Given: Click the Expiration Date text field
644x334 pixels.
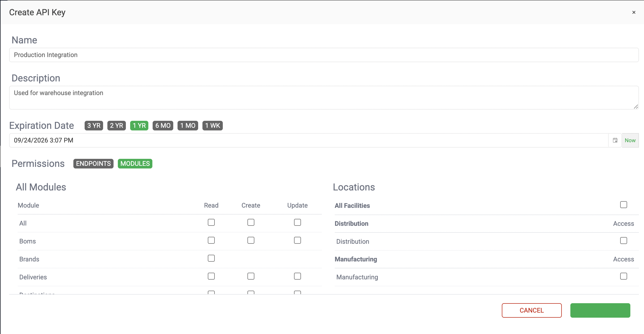Looking at the screenshot, I should tap(308, 140).
